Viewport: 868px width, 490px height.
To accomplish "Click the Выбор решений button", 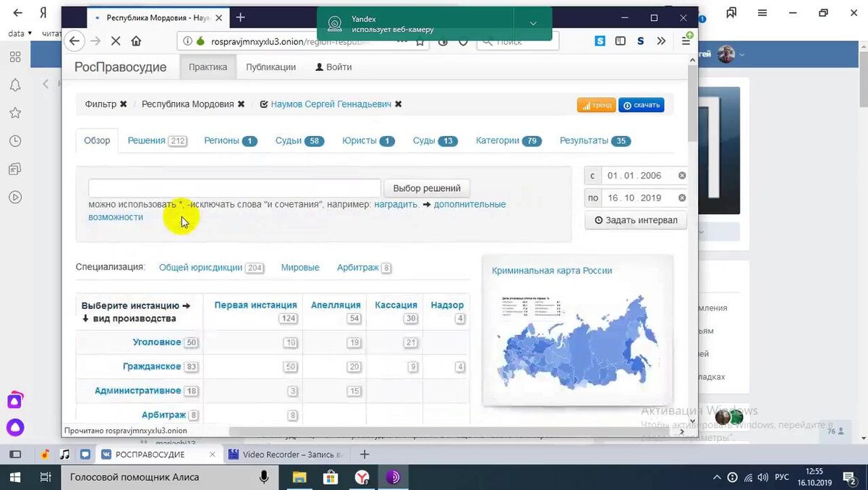I will 427,188.
